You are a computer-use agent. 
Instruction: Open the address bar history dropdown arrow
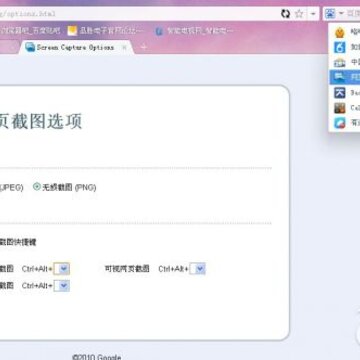tap(313, 14)
